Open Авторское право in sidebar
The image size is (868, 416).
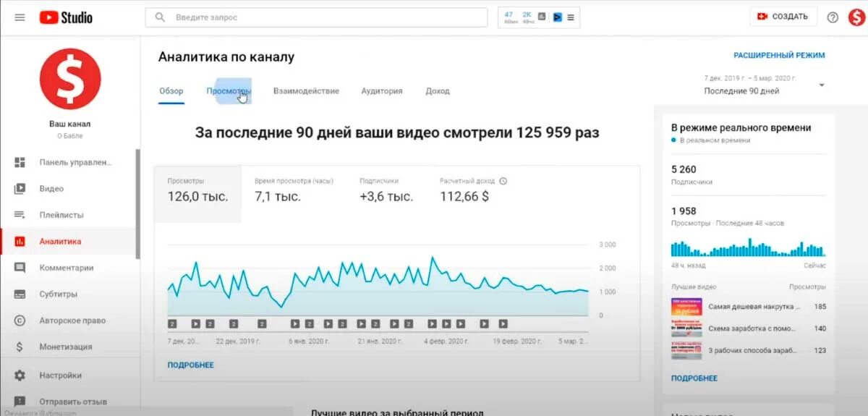click(69, 321)
